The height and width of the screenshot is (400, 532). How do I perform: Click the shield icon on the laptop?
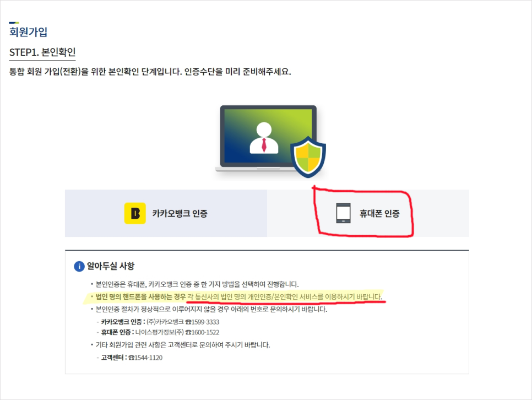[308, 157]
